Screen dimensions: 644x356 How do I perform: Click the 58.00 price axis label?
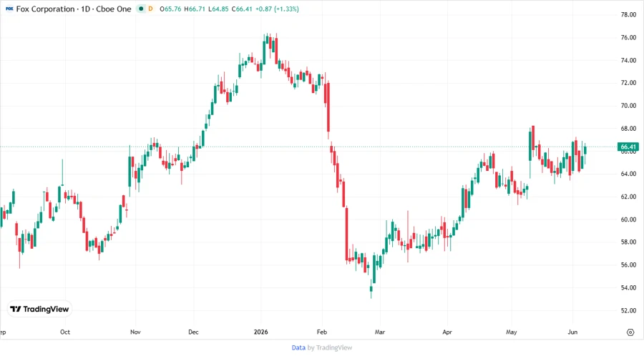pos(628,242)
